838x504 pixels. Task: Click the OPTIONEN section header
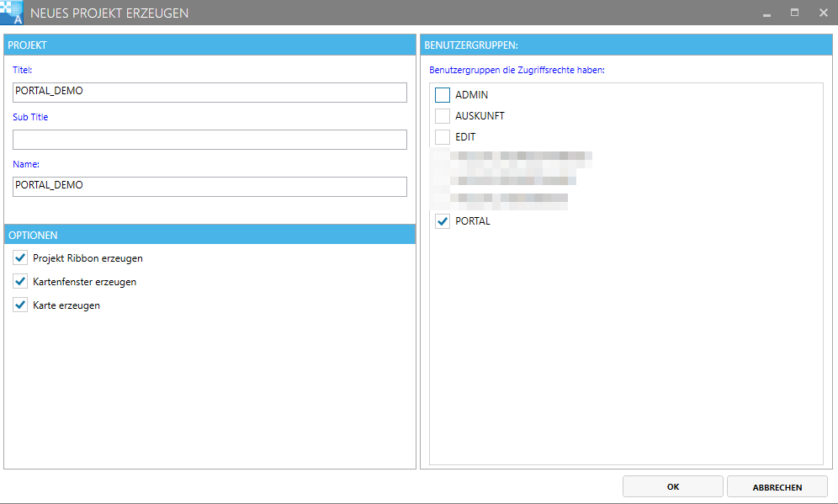coord(209,235)
